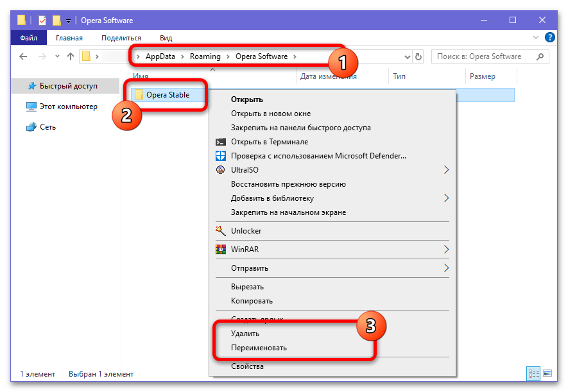Click the search magnifier icon
568x392 pixels.
click(540, 56)
